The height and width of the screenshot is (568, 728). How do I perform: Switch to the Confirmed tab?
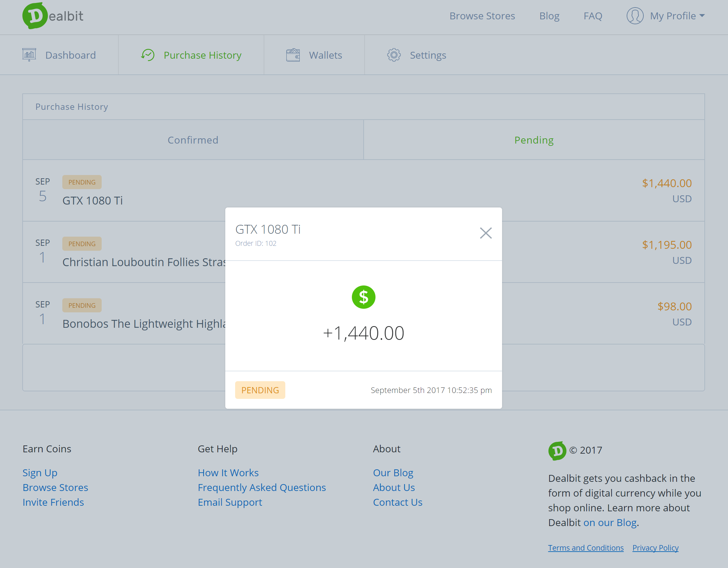click(x=193, y=140)
